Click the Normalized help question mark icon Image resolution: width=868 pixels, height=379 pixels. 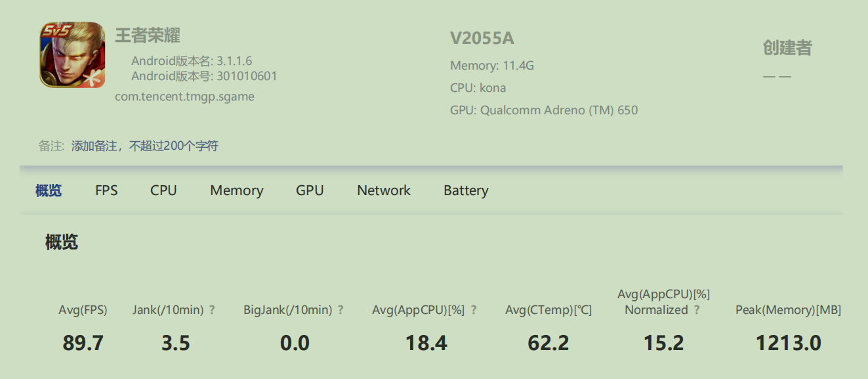click(x=697, y=310)
